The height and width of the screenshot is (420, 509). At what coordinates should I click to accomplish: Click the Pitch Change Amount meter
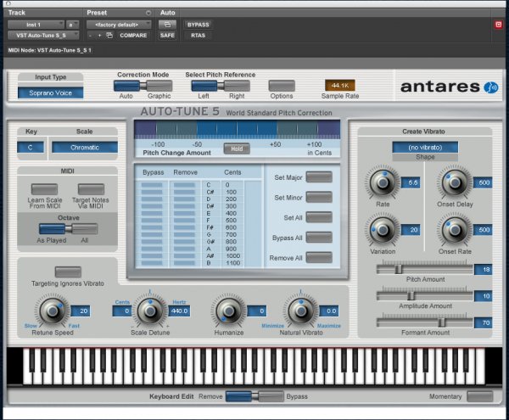pos(238,129)
